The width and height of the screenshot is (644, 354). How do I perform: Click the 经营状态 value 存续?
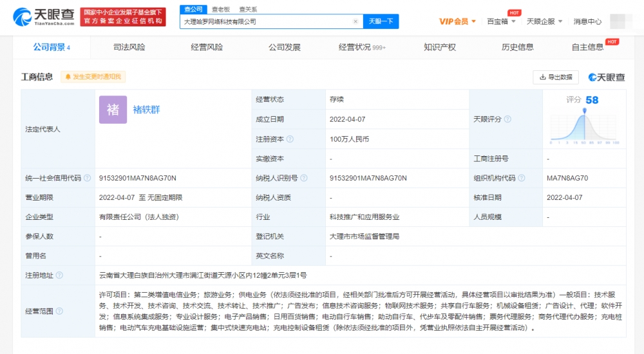(336, 99)
